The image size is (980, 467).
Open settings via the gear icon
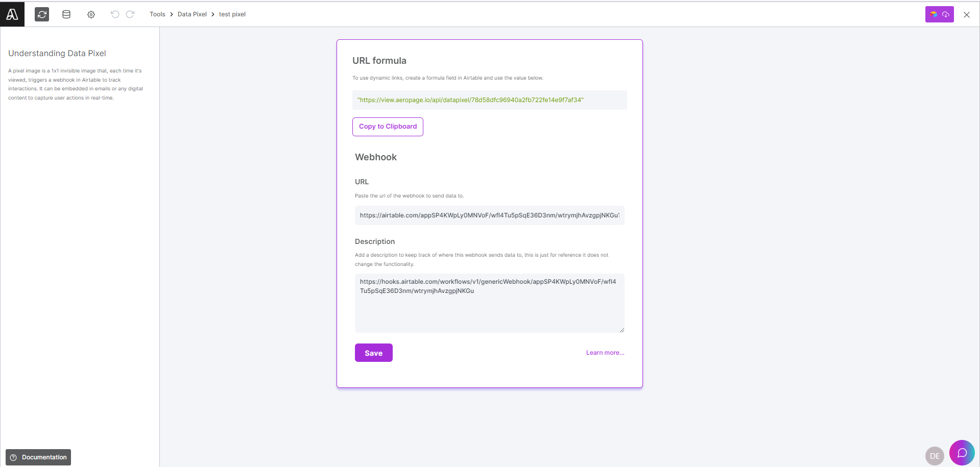[91, 14]
